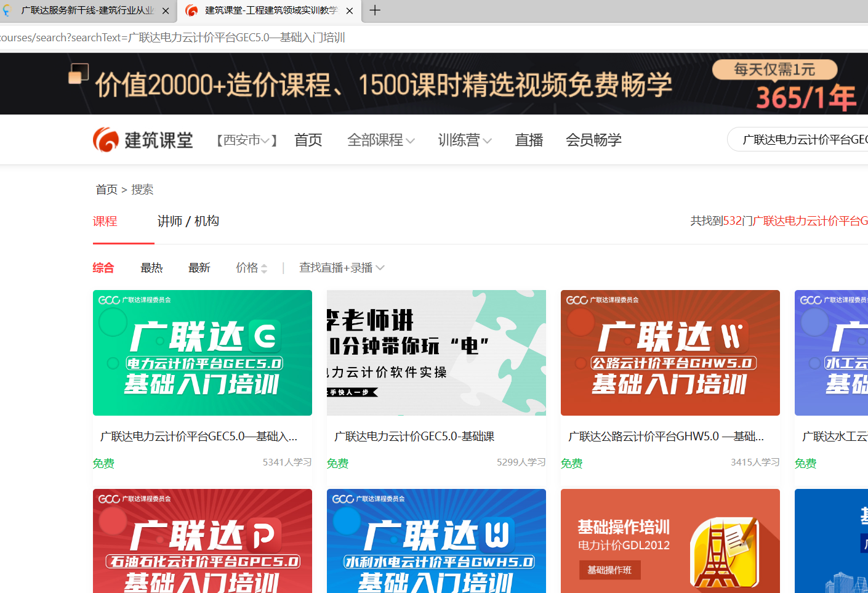Click 免费 under the GEC5.0 基础入门 course
The width and height of the screenshot is (868, 593).
103,464
